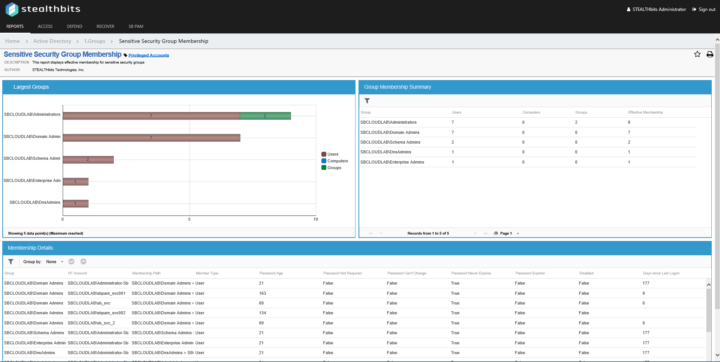Sort details by Member Type column
This screenshot has height=362, width=720.
point(207,273)
